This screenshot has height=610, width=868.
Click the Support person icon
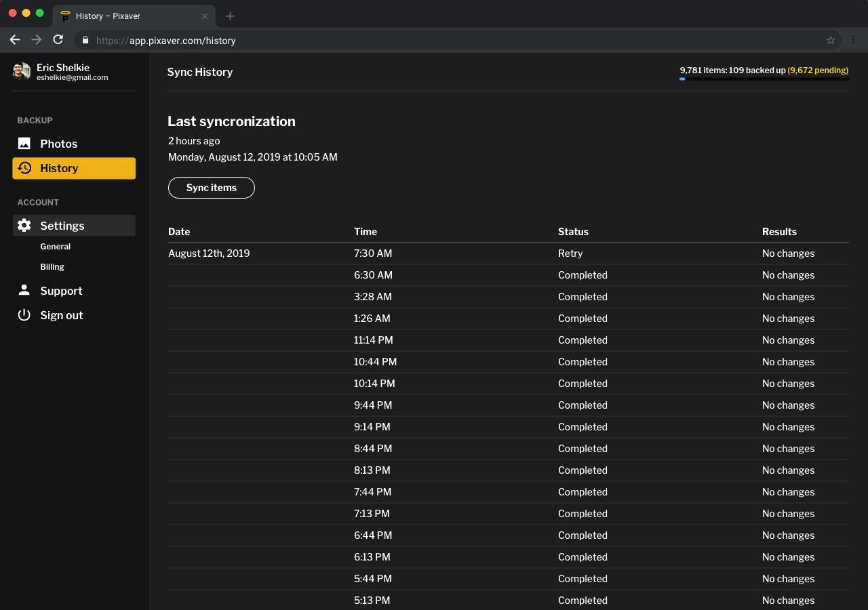coord(24,290)
